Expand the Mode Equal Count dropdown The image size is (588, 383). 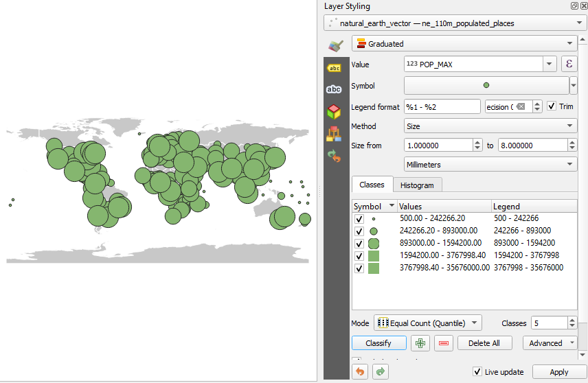tap(427, 323)
